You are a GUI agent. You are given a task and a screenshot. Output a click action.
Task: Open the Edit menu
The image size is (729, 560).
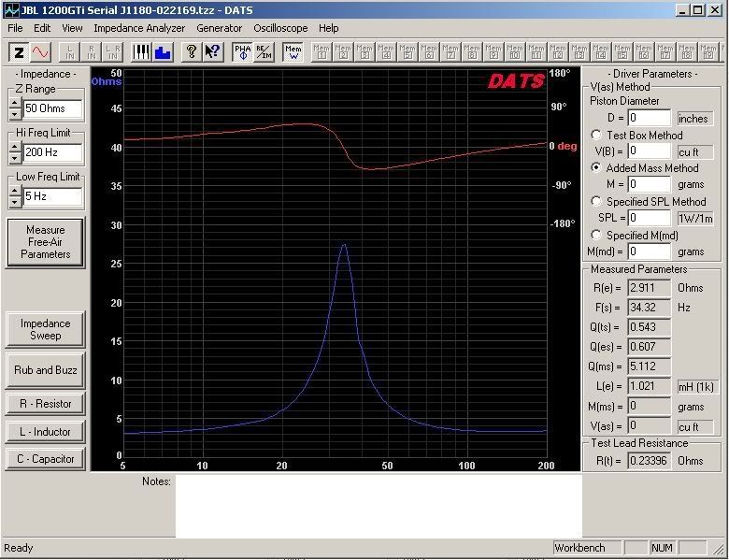pos(42,28)
